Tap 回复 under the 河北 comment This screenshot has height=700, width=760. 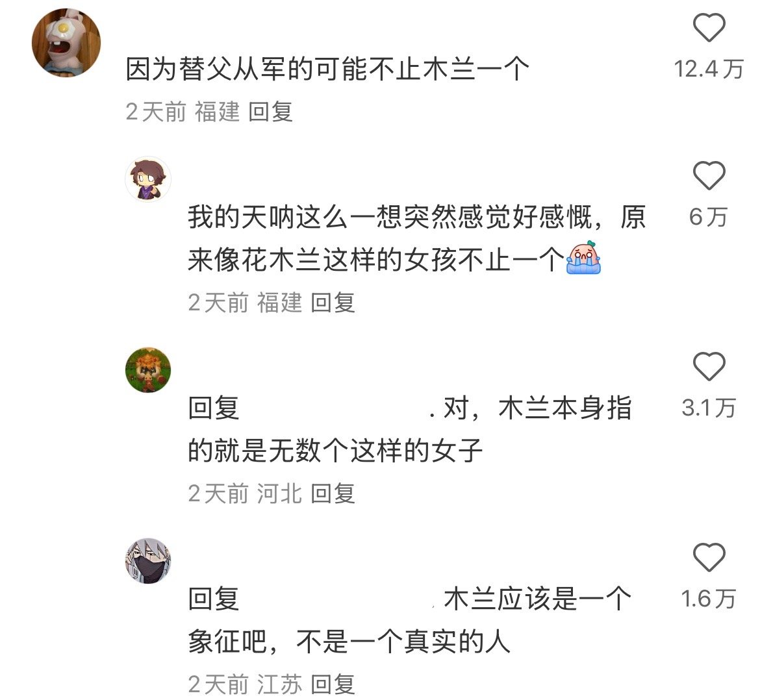[333, 494]
